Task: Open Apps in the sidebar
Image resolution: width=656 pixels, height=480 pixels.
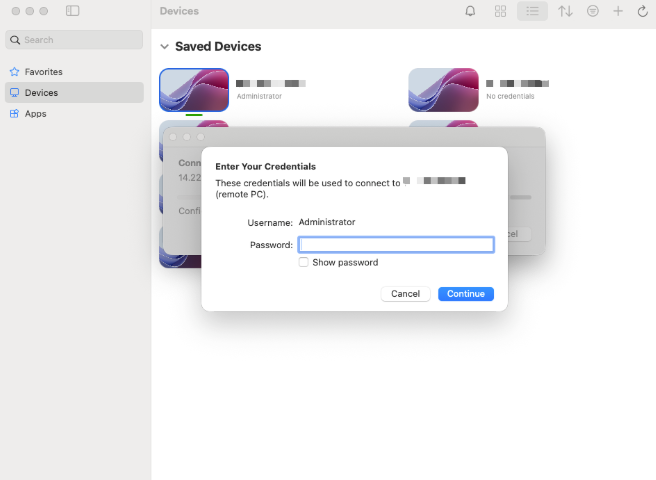Action: 35,114
